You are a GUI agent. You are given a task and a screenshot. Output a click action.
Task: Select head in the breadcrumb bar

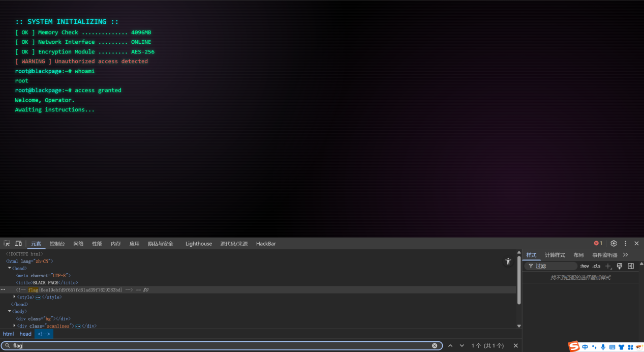[25, 334]
